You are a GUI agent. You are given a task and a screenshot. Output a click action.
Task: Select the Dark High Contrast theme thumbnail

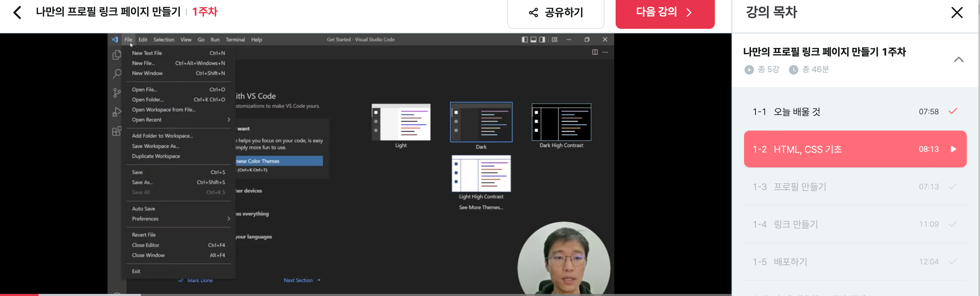(561, 122)
